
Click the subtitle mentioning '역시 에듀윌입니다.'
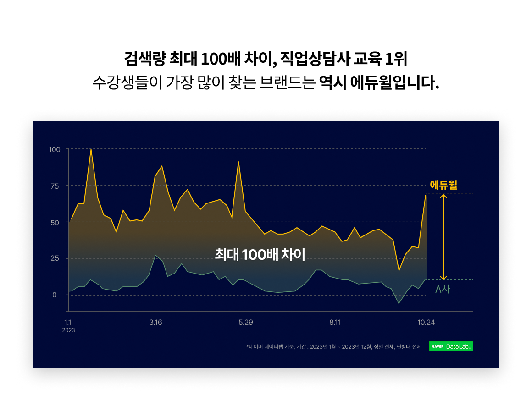[x=266, y=82]
